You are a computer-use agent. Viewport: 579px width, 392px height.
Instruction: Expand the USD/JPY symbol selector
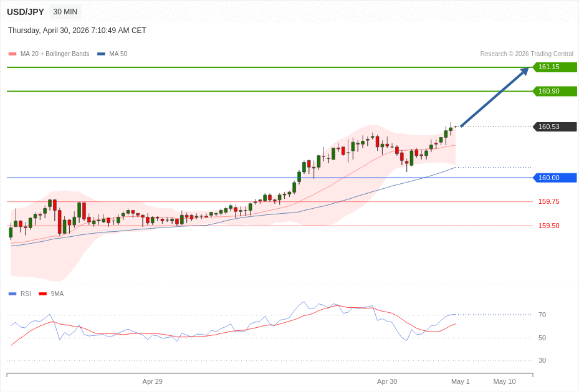click(x=26, y=11)
